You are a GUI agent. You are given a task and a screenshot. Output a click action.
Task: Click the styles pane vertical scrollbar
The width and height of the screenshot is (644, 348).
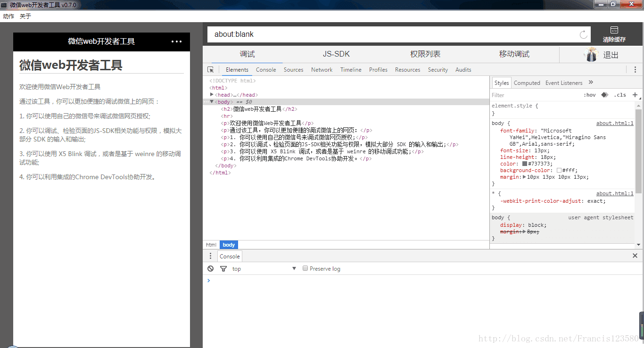(639, 151)
